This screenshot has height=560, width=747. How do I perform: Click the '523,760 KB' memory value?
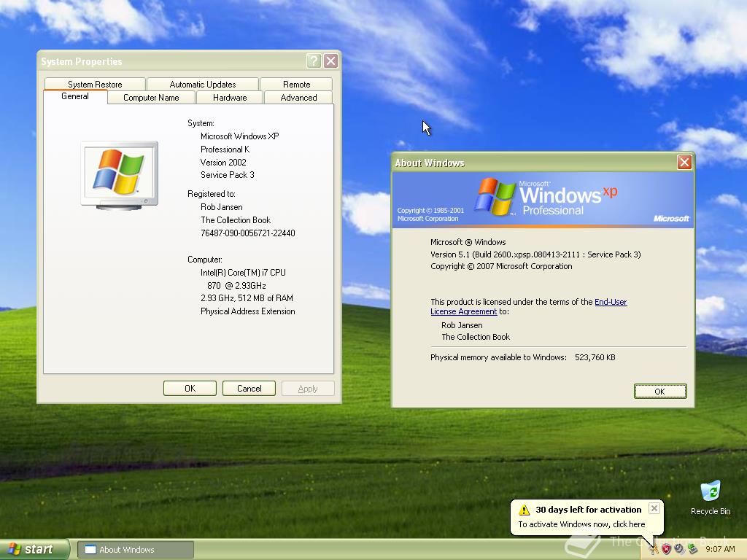coord(595,357)
